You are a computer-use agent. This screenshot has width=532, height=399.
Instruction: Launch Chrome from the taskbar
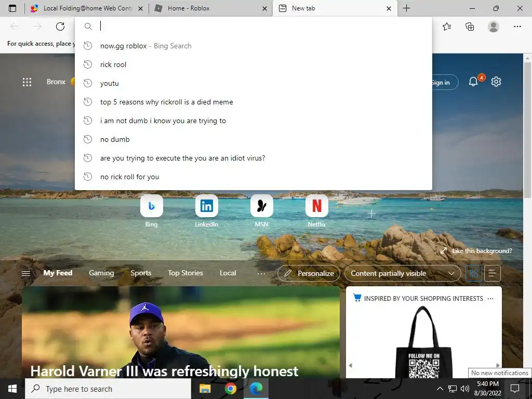[230, 389]
